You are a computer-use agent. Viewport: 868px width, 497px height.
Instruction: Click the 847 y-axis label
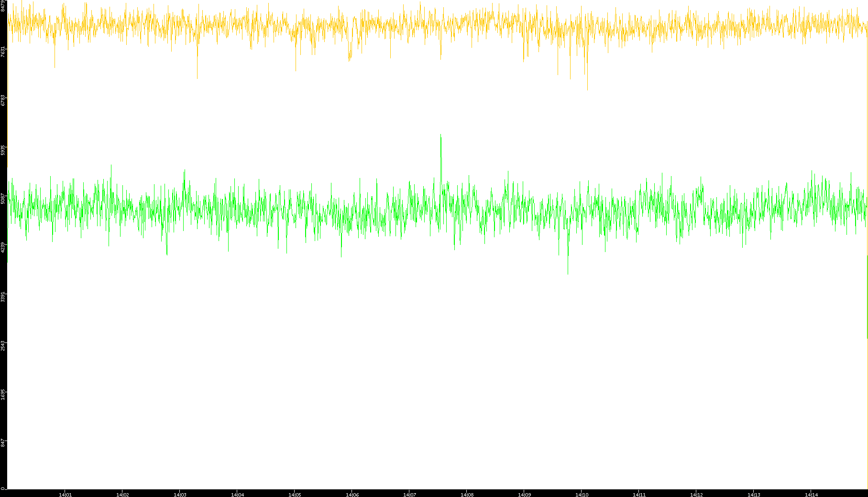pos(3,443)
